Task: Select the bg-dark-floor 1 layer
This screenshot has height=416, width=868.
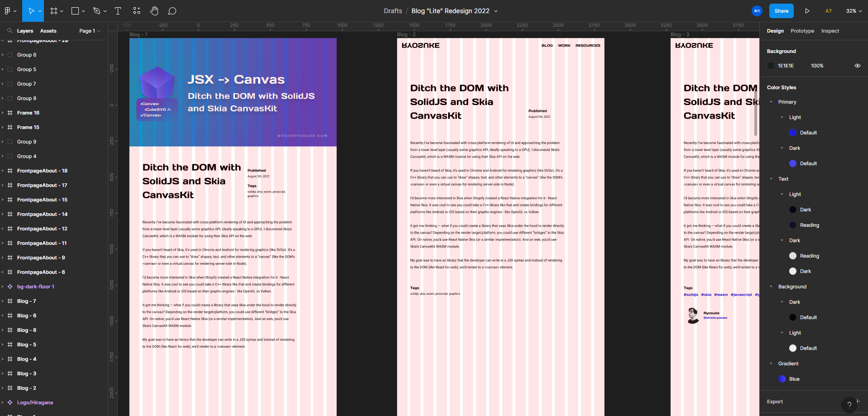Action: click(x=35, y=287)
